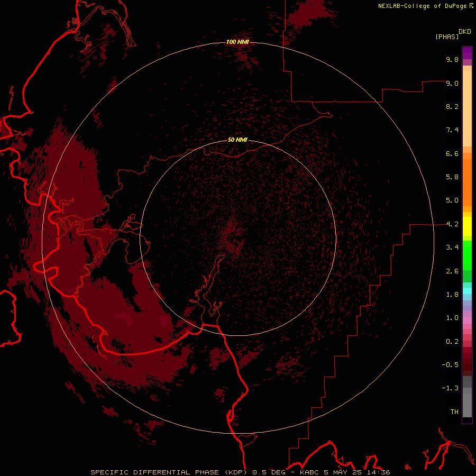This screenshot has height=476, width=476.
Task: Click the peach segment of color bar
Action: pyautogui.click(x=467, y=108)
